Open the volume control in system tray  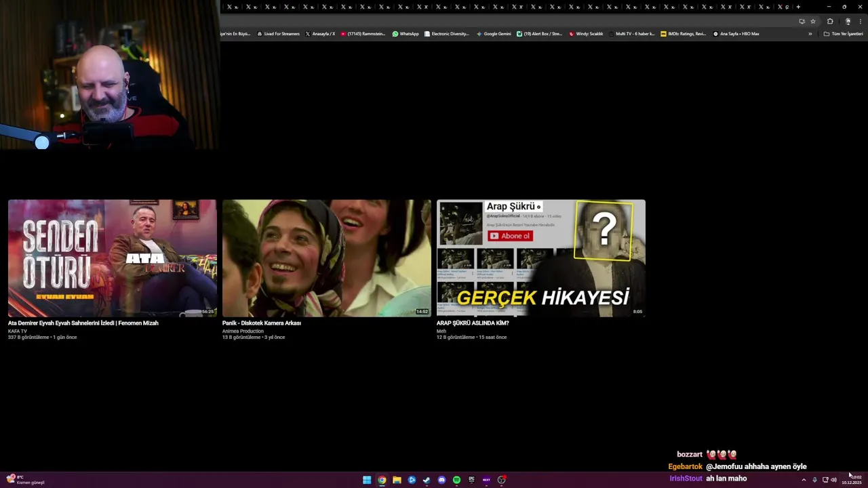[834, 480]
